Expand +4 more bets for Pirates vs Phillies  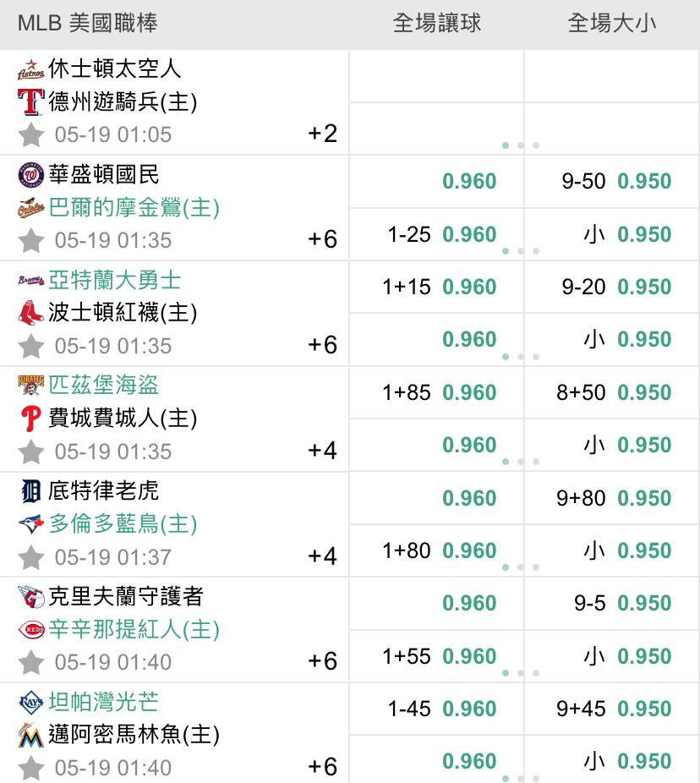(323, 451)
